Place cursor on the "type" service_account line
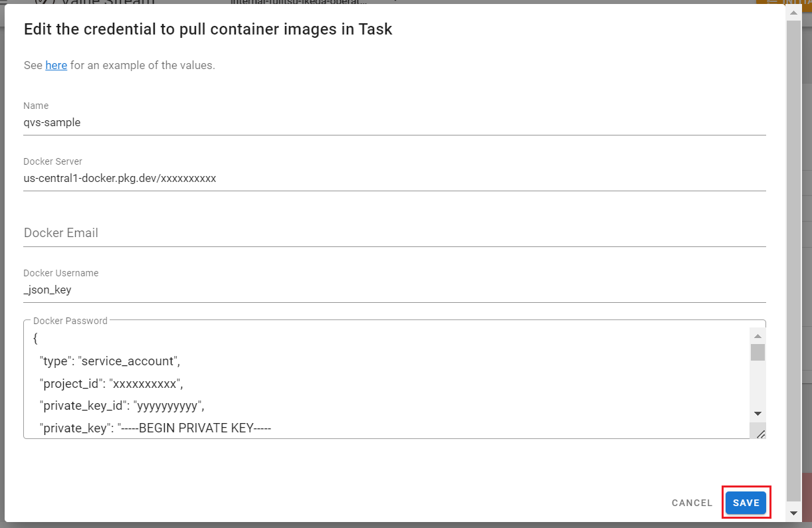This screenshot has height=528, width=812. [110, 361]
